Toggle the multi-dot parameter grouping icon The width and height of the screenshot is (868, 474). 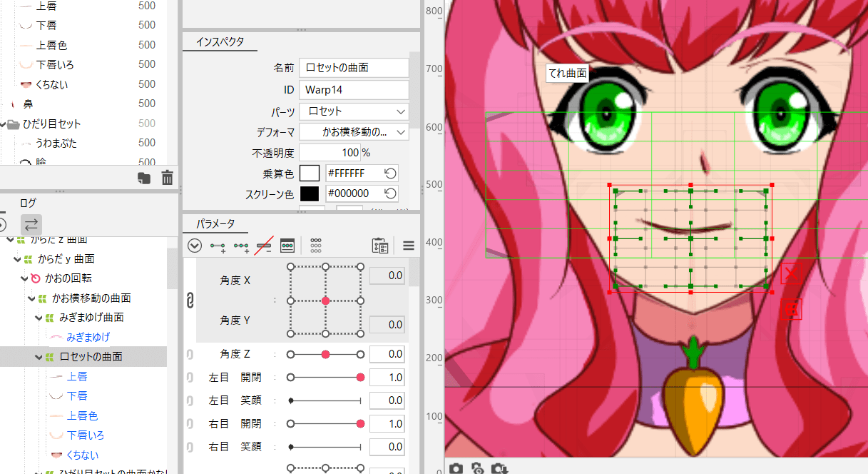click(x=316, y=246)
